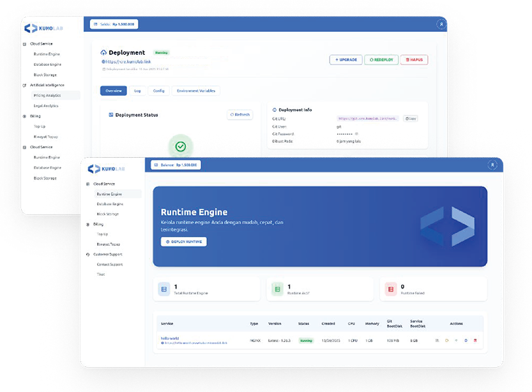
Task: Click the Runtime Failed red icon
Action: [390, 289]
